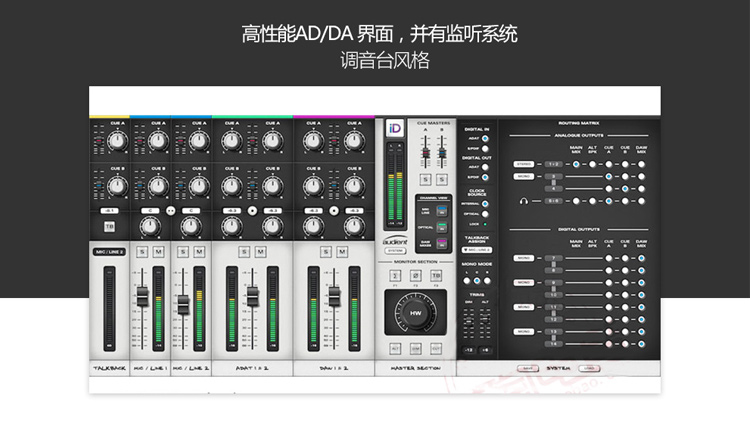This screenshot has height=429, width=750.
Task: Click the HW volume knob in Monitor Section
Action: (415, 313)
